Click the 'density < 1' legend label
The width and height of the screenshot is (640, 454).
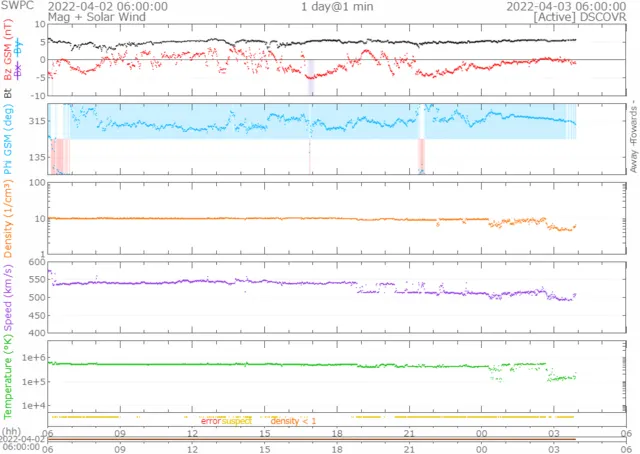(293, 422)
